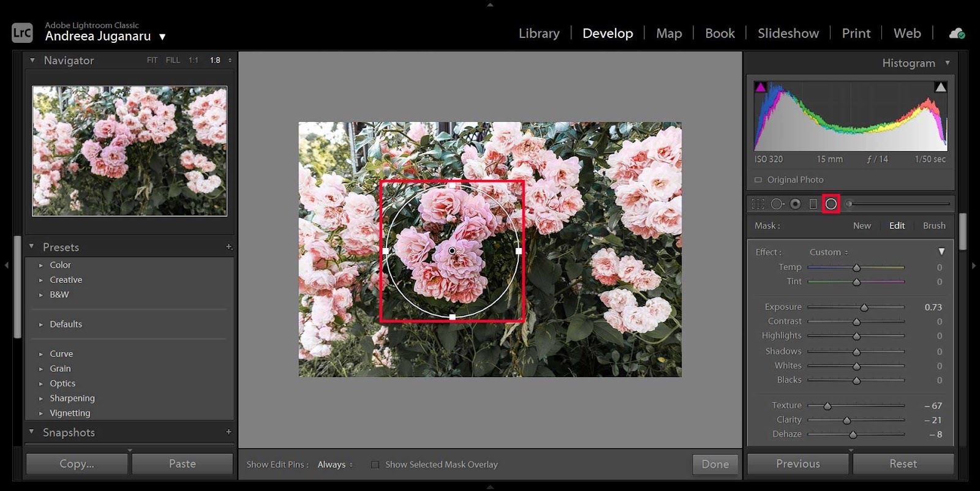The image size is (980, 491).
Task: Set Navigator zoom to 1:1
Action: coord(194,60)
